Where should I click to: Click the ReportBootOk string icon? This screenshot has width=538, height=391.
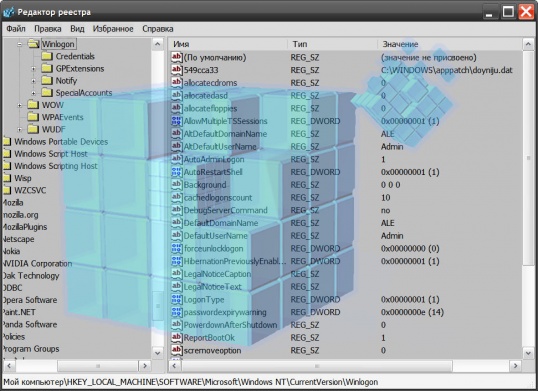pyautogui.click(x=176, y=337)
